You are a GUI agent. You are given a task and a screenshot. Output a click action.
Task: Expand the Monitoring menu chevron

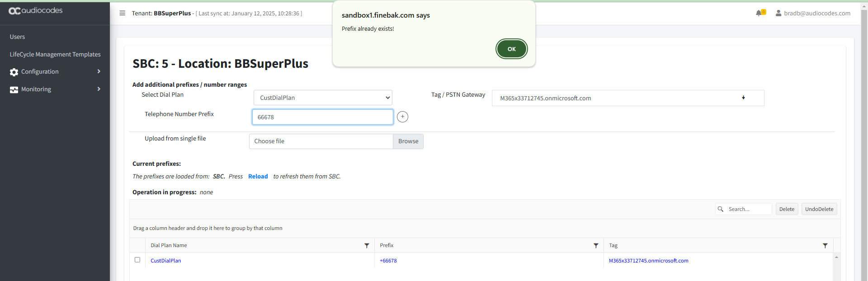pos(99,89)
